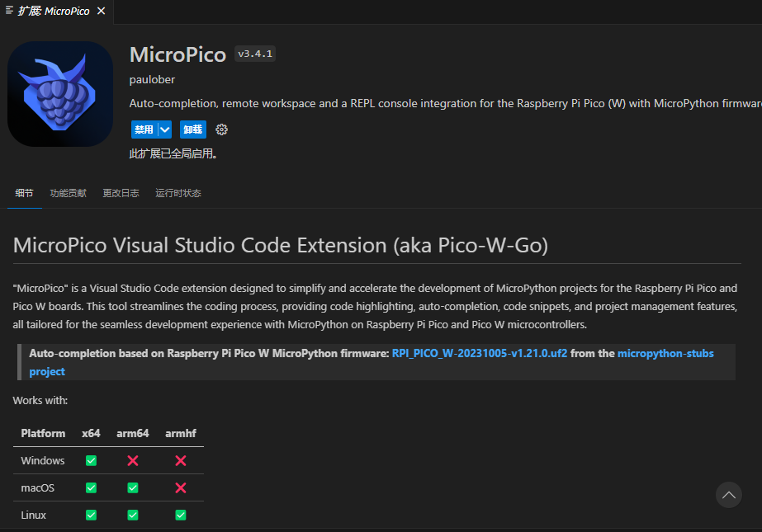Click the publisher name paulober
762x532 pixels.
152,80
